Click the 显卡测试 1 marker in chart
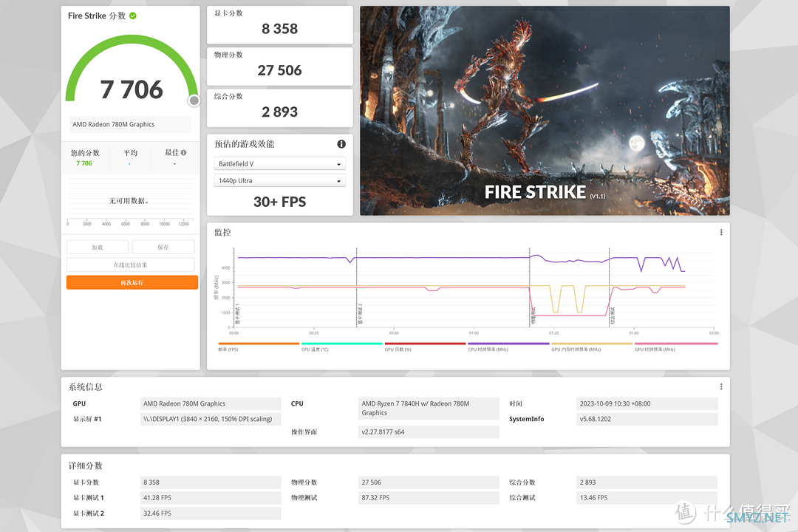798x532 pixels. click(237, 314)
